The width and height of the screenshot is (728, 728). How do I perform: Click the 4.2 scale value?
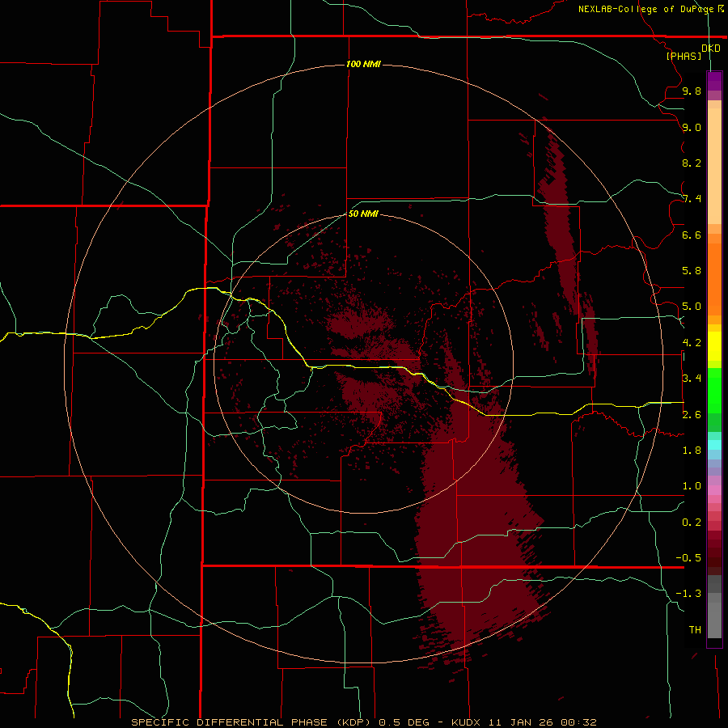tap(692, 343)
